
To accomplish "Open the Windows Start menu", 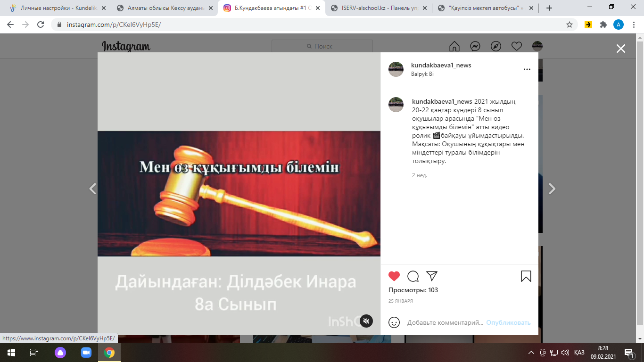I will click(11, 352).
